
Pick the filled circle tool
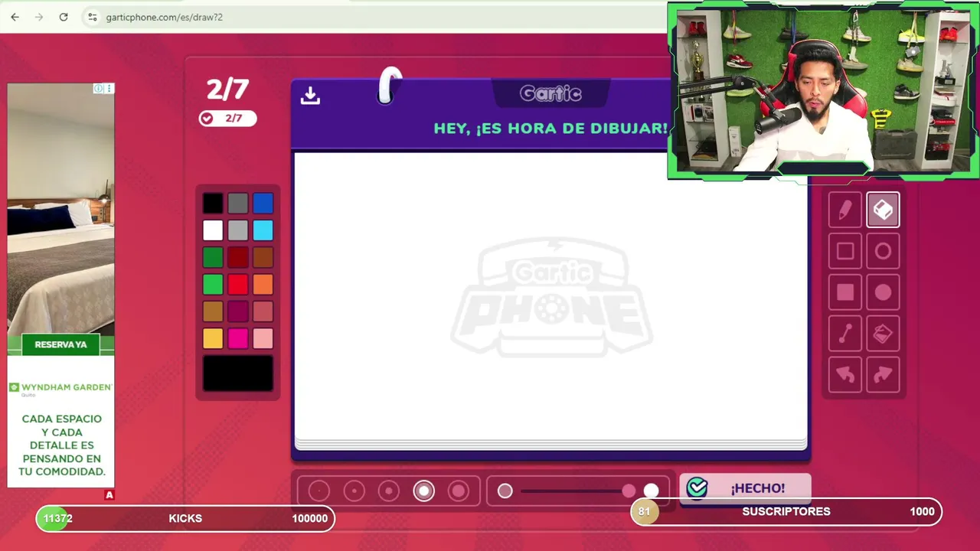[883, 292]
